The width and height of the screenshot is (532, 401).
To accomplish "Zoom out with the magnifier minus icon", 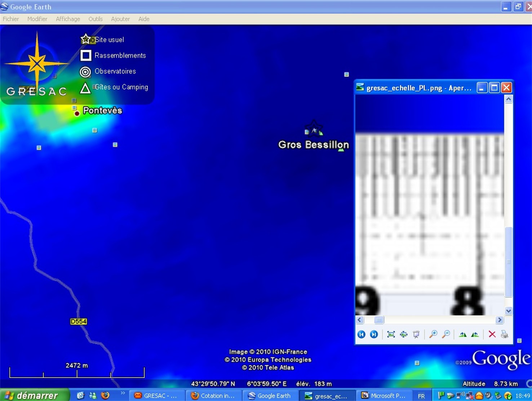I will pyautogui.click(x=446, y=334).
